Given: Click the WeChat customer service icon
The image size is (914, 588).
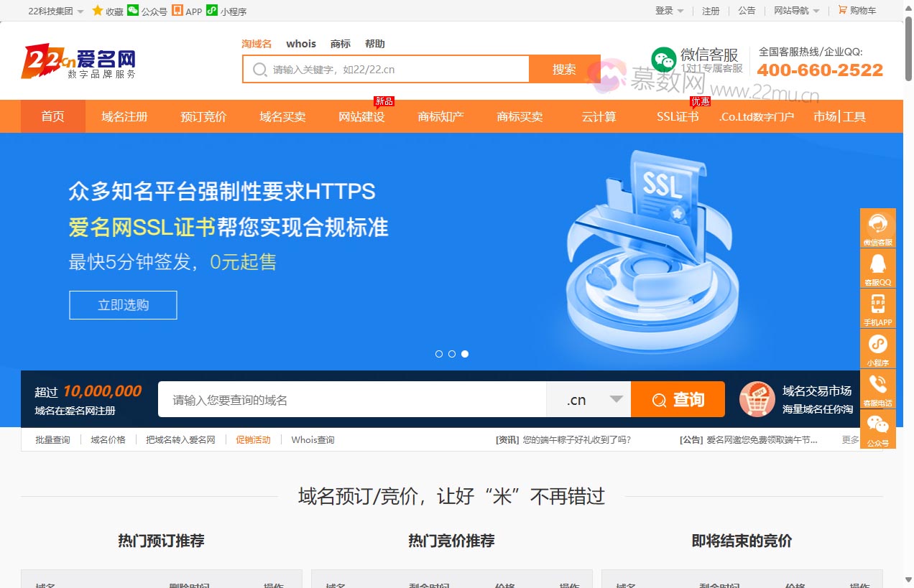Looking at the screenshot, I should coord(663,59).
